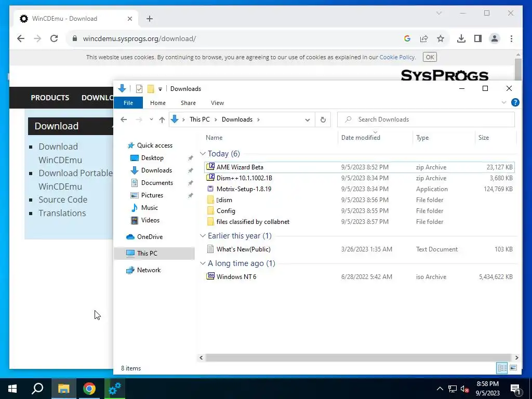Click the Properties quick access toolbar icon

[139, 89]
